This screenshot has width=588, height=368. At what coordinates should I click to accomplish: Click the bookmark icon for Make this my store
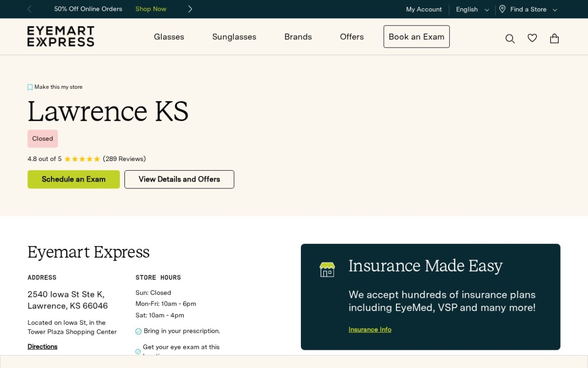pyautogui.click(x=30, y=87)
